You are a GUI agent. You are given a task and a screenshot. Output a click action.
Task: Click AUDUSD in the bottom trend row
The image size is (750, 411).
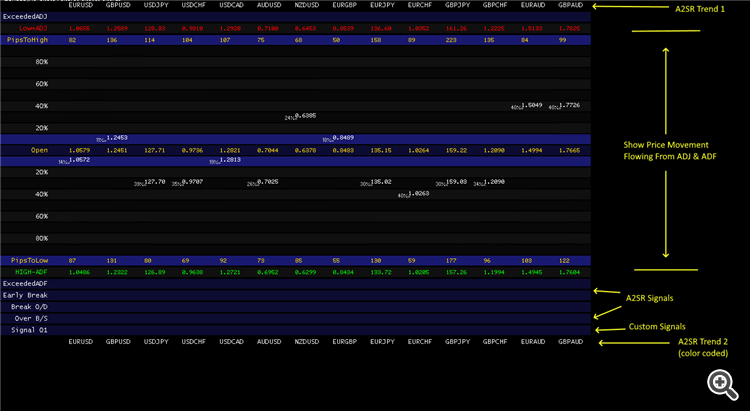point(269,342)
